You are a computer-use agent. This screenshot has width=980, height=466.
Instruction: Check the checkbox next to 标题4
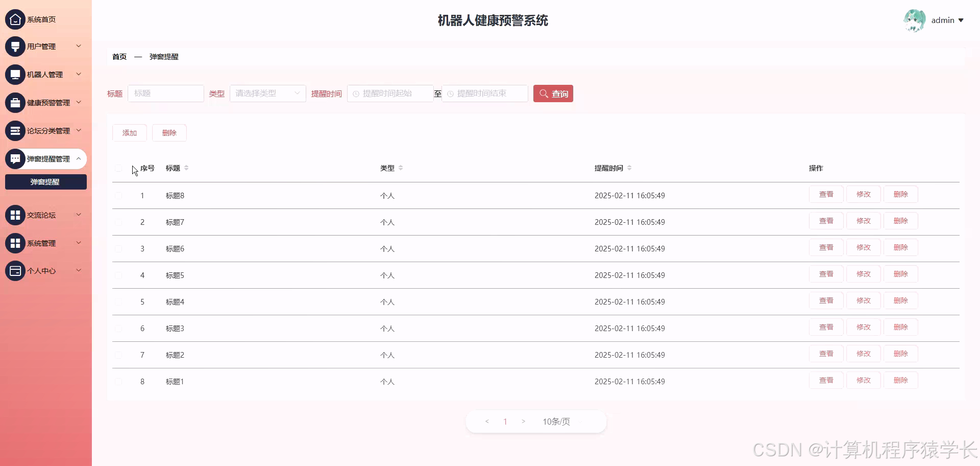(118, 301)
